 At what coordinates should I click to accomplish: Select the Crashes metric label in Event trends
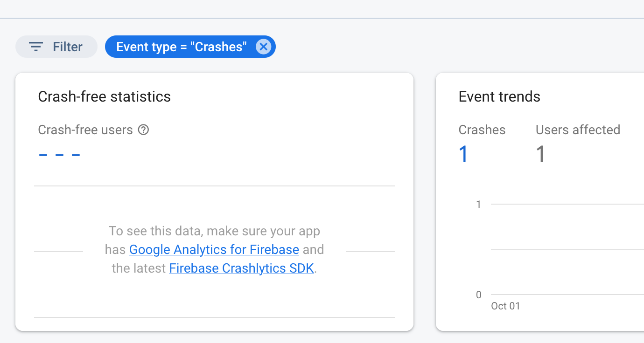(482, 130)
